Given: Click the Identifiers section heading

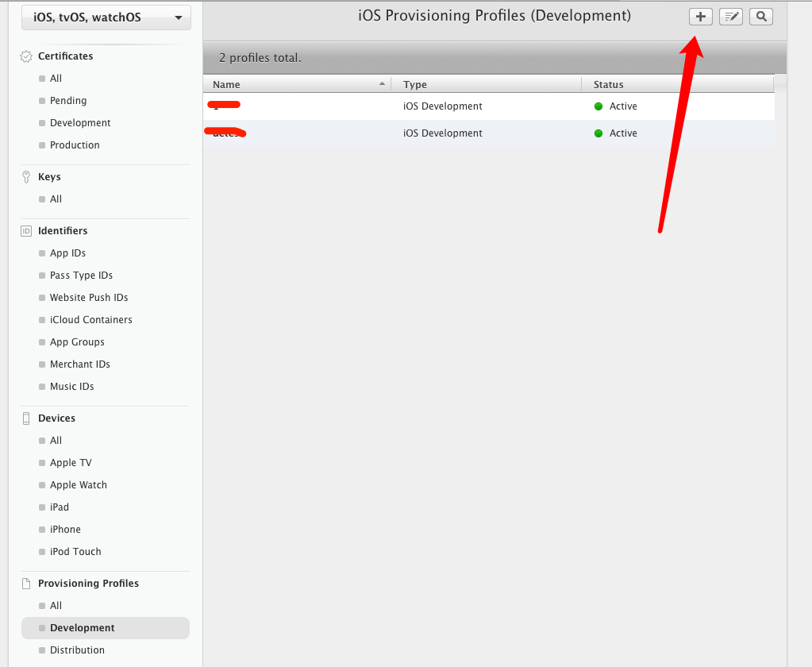Looking at the screenshot, I should pos(63,231).
